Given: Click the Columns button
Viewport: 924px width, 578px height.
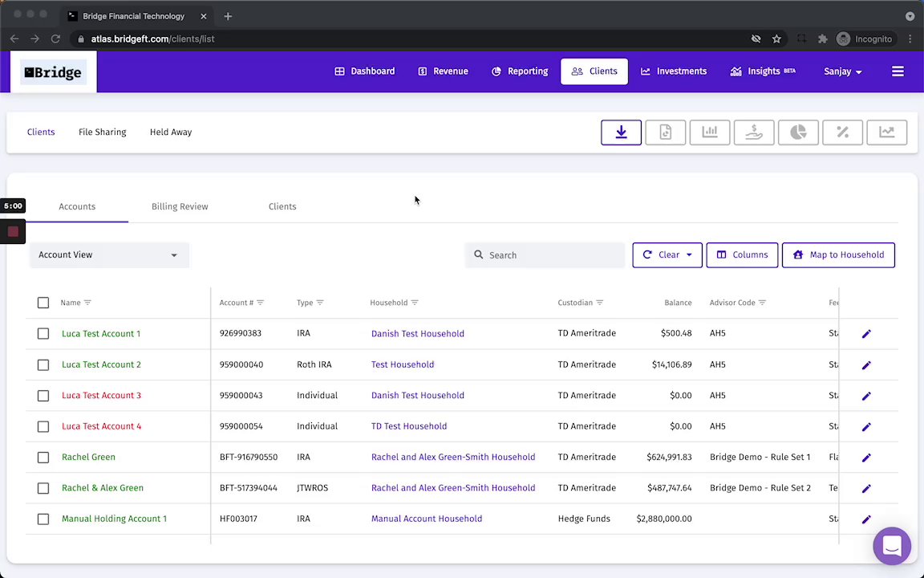Looking at the screenshot, I should (742, 254).
